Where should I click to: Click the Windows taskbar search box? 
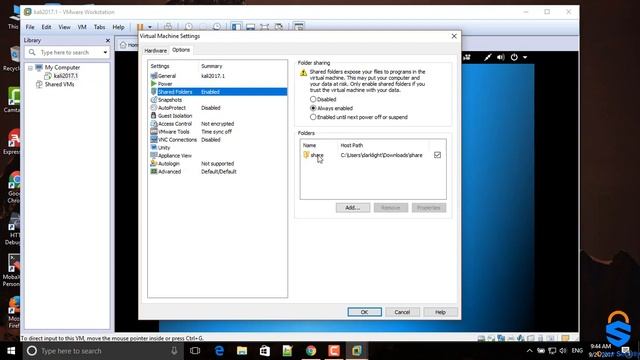point(102,351)
